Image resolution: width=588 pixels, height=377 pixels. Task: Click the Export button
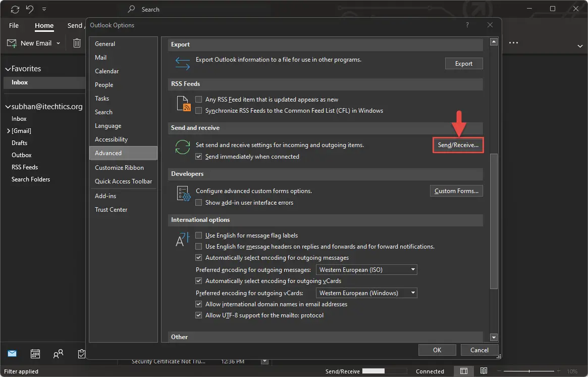464,64
